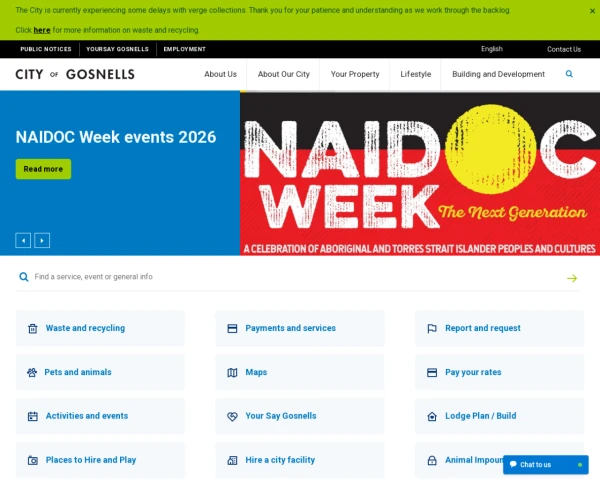This screenshot has height=480, width=600.
Task: Click speech bubble icon in chat widget
Action: (x=513, y=464)
